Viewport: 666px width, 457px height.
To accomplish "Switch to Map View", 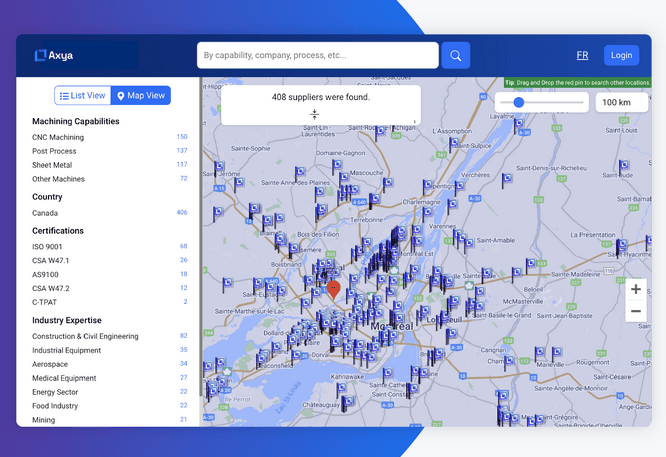I will (x=141, y=96).
